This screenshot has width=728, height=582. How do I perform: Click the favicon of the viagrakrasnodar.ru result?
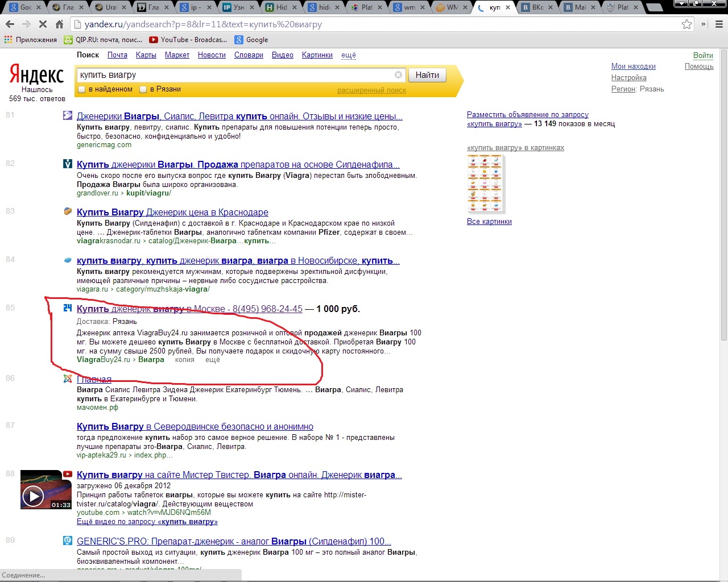click(68, 212)
